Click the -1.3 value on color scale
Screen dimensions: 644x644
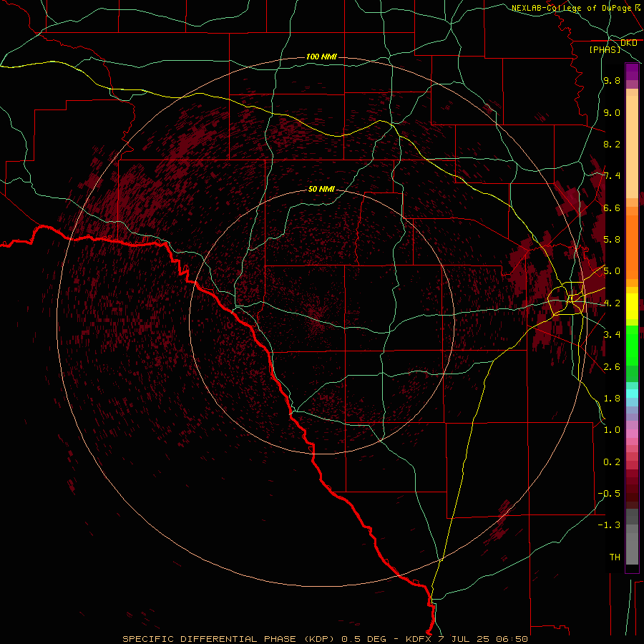pos(609,525)
